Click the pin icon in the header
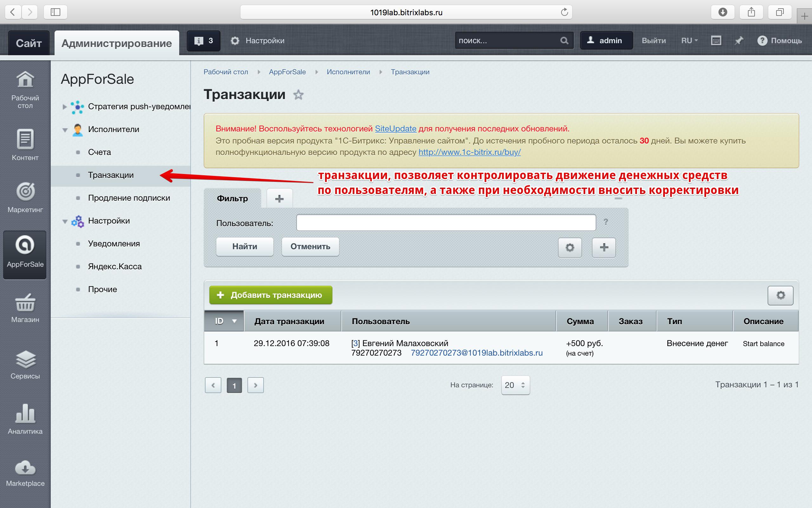The height and width of the screenshot is (508, 812). [x=738, y=41]
